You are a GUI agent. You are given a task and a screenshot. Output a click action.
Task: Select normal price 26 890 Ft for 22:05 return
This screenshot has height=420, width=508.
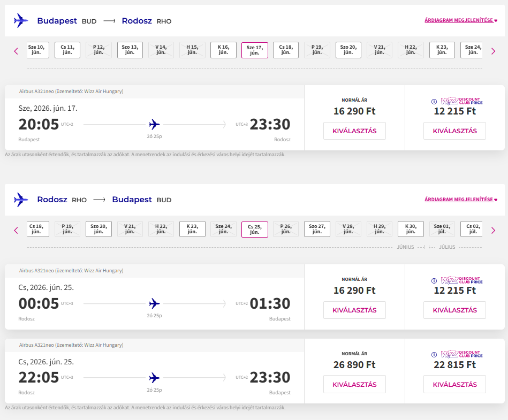(354, 384)
